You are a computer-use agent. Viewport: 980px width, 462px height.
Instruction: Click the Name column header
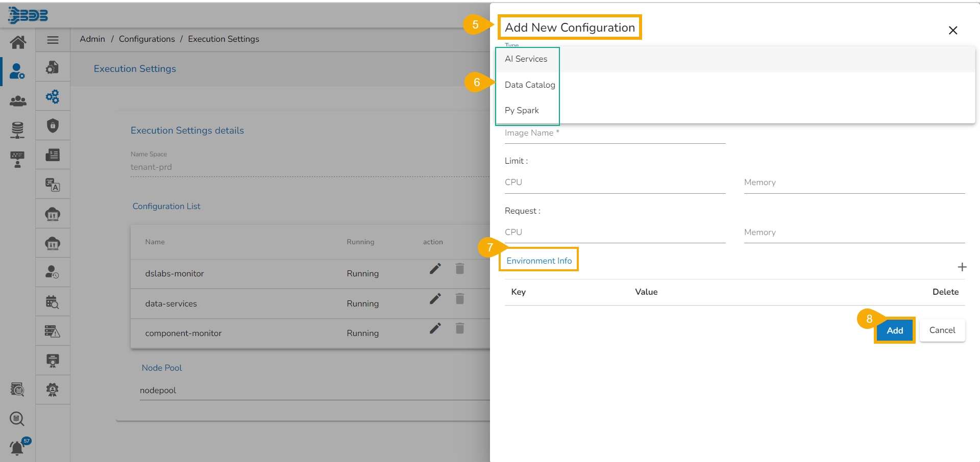point(155,242)
